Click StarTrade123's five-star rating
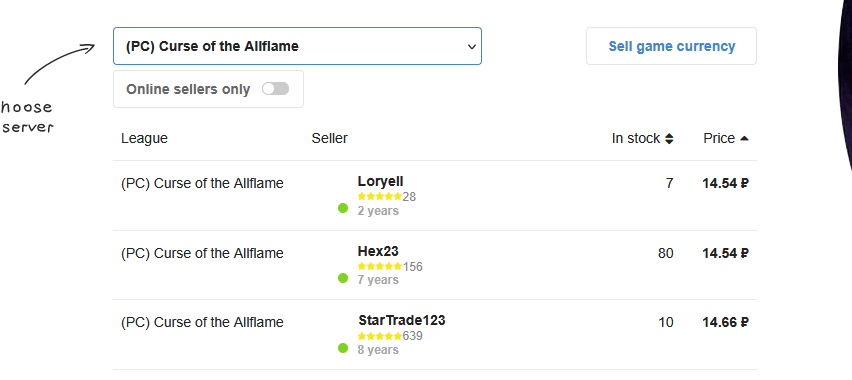This screenshot has width=852, height=380. [379, 336]
